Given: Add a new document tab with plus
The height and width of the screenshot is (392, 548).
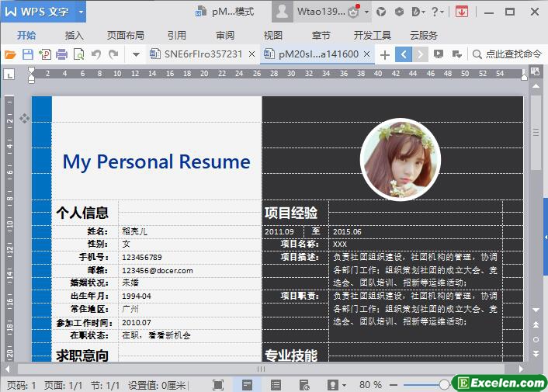Looking at the screenshot, I should 384,54.
